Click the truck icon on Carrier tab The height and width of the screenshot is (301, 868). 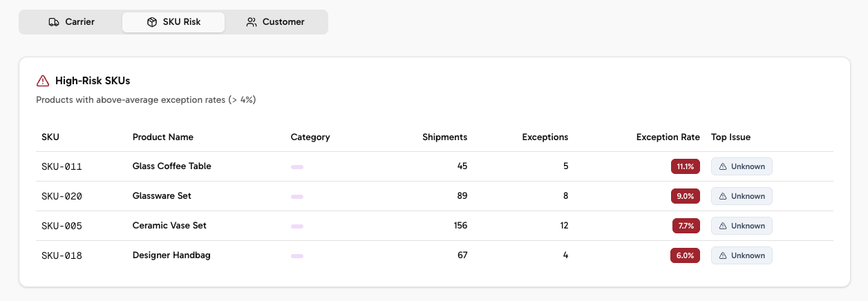[x=54, y=22]
